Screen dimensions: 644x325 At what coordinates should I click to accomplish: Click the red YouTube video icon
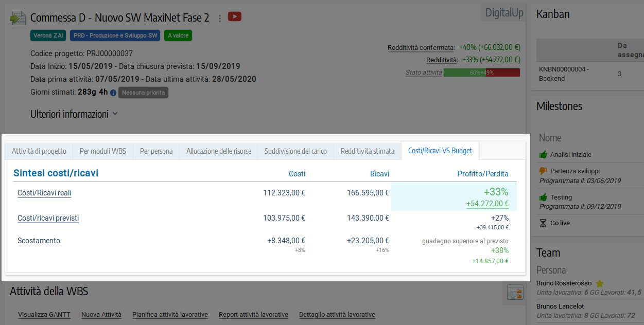[235, 17]
